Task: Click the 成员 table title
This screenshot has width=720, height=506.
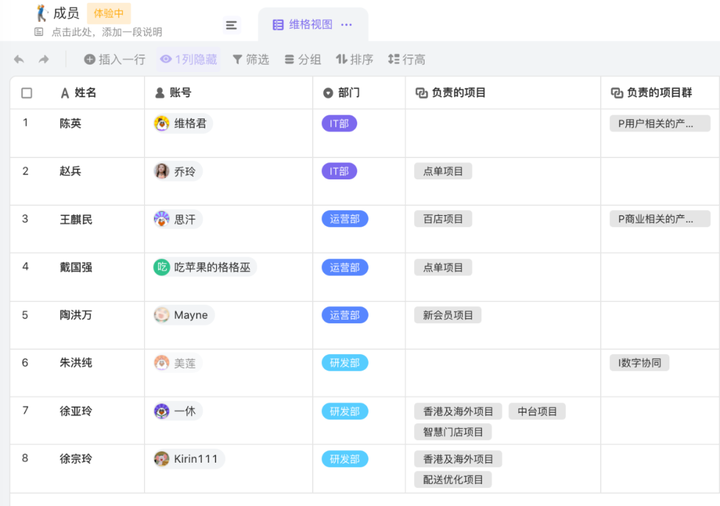Action: click(66, 13)
